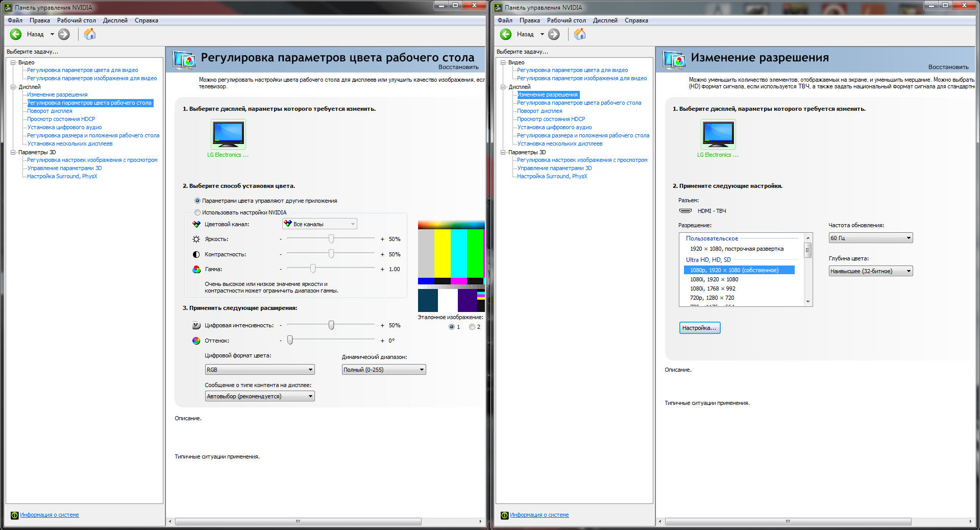Open the RGB digital color format dropdown
The width and height of the screenshot is (980, 530).
[260, 370]
